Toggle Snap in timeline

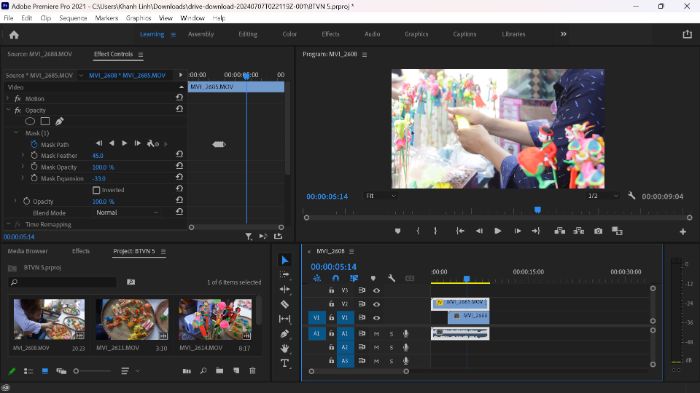[335, 278]
